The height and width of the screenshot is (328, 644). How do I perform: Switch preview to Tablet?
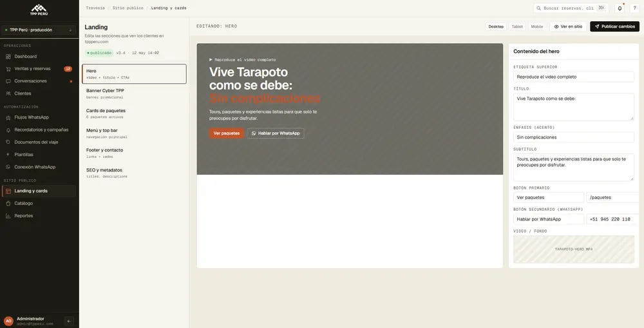517,26
